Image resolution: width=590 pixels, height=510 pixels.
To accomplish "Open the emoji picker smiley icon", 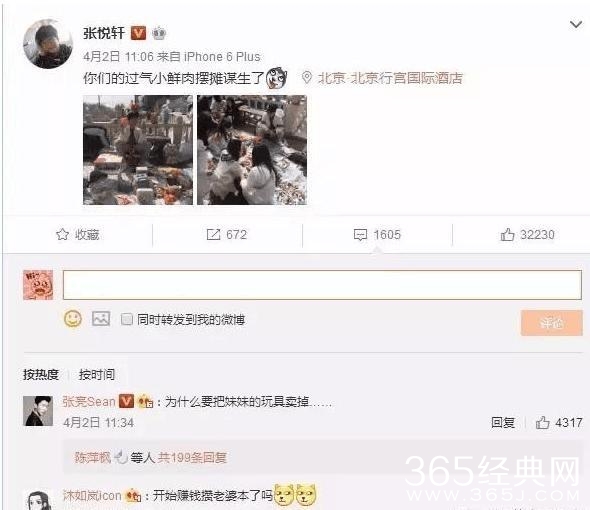I will [x=73, y=319].
